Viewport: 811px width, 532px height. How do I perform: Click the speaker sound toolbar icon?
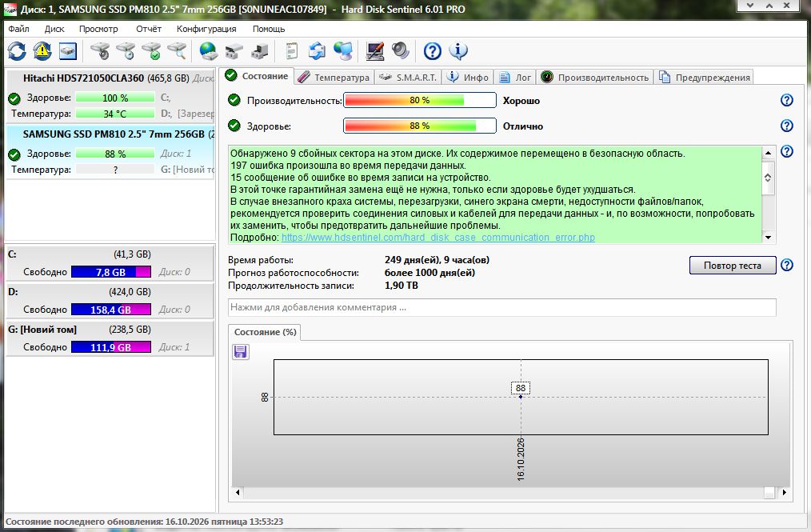click(401, 50)
